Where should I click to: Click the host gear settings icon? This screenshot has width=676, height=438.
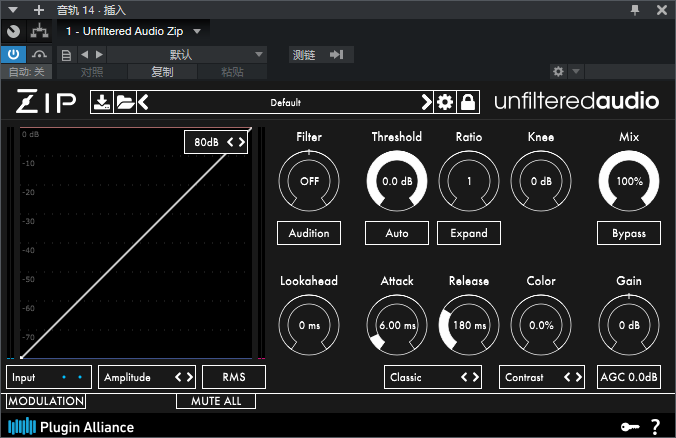click(x=558, y=71)
